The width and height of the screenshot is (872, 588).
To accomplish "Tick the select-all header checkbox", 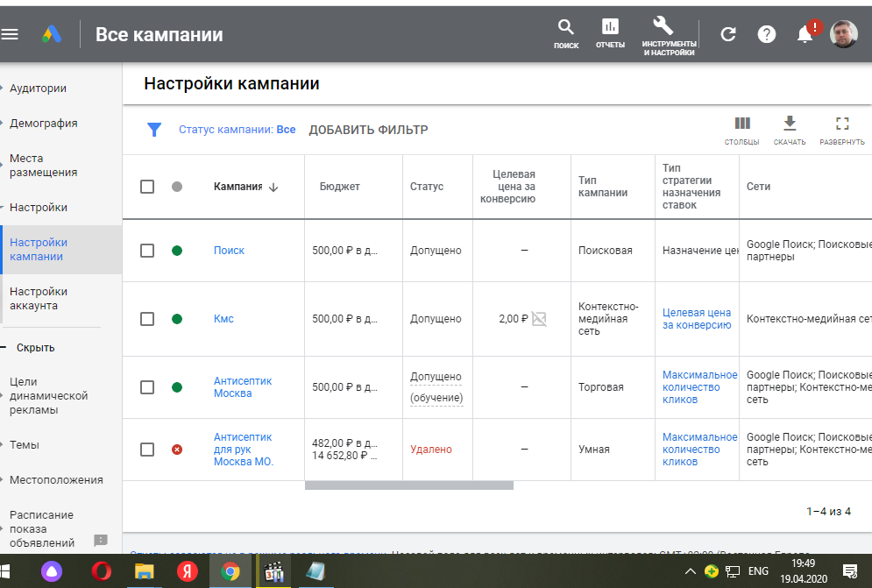I will [147, 187].
